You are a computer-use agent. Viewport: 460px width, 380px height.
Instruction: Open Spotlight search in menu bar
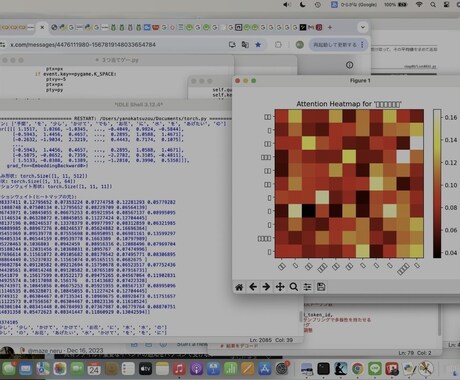(x=433, y=5)
